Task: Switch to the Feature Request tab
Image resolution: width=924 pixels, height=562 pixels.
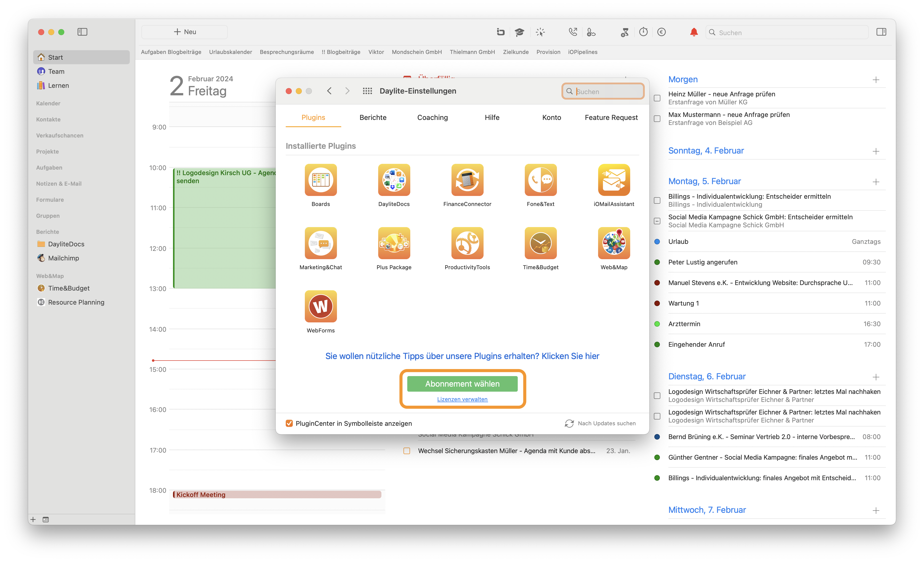Action: pos(611,118)
